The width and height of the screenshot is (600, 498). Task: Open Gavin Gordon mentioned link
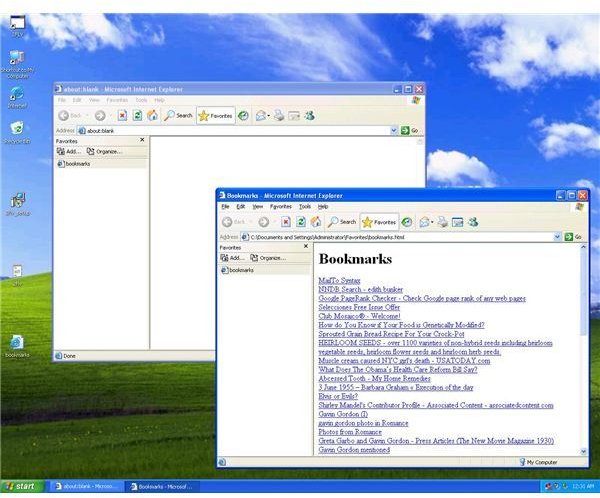click(354, 449)
